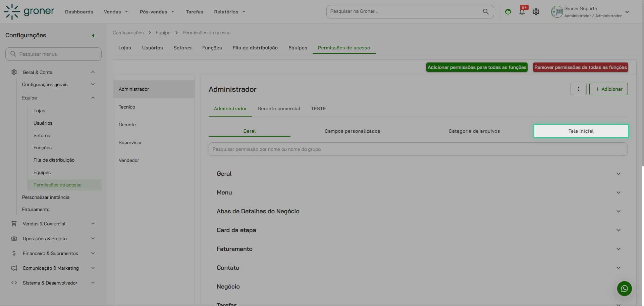Open three-dot options menu for Administrador
This screenshot has width=644, height=306.
[578, 89]
